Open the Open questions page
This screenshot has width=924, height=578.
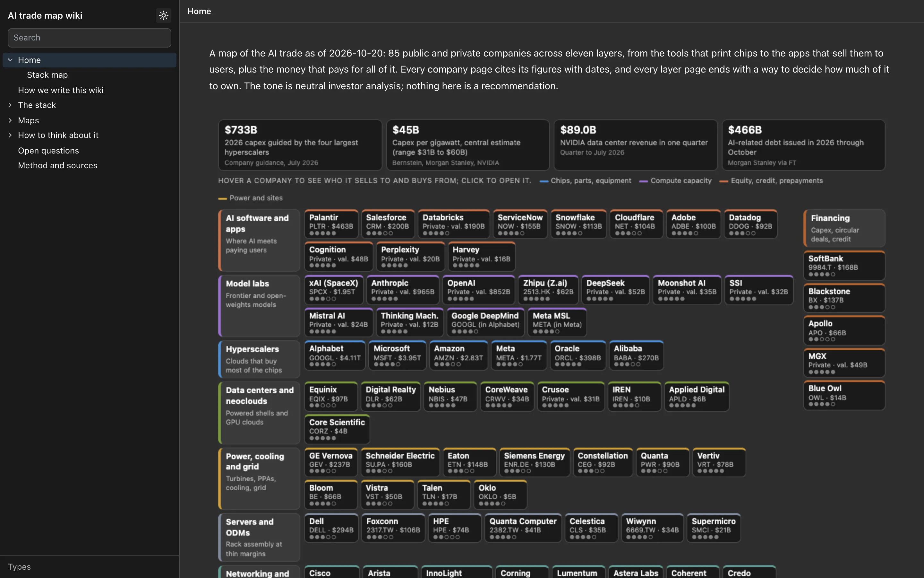48,151
